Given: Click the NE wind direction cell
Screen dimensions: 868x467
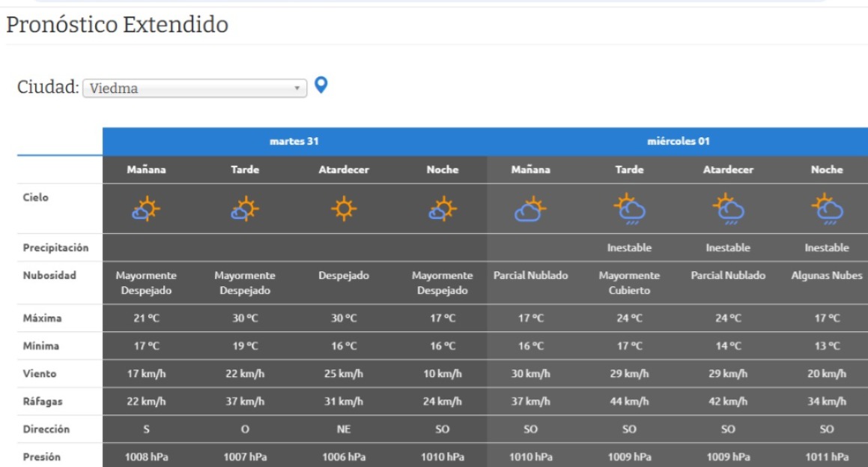Looking at the screenshot, I should tap(344, 429).
